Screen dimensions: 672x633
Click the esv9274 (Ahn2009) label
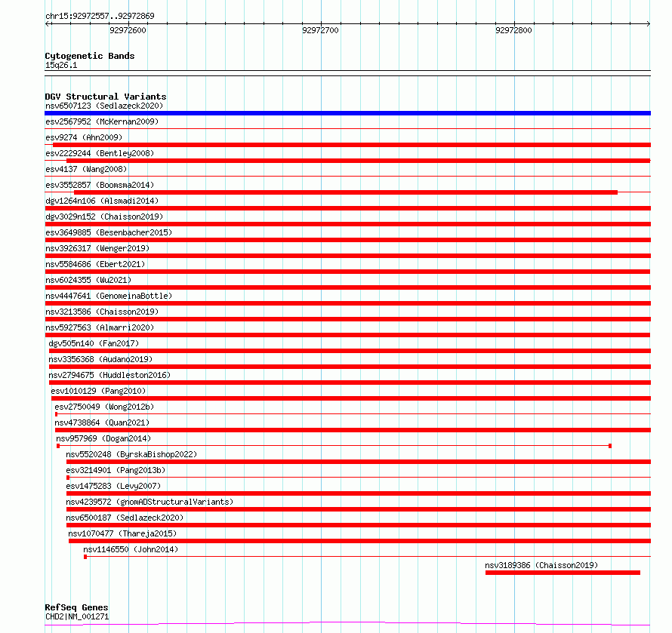pyautogui.click(x=84, y=137)
